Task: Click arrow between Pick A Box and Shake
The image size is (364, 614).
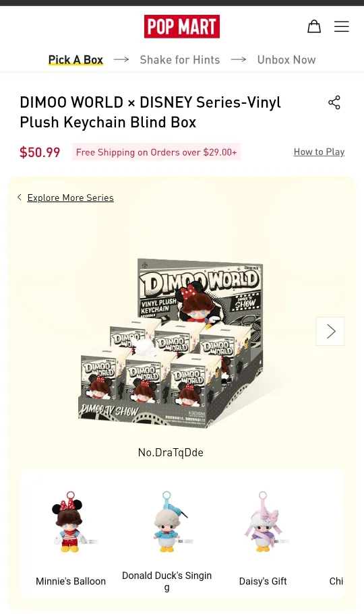Action: pos(121,59)
